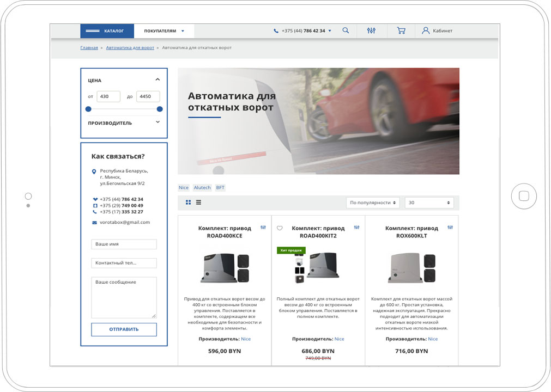Open Комплект: привод ROAD400KIT2 product title
Image resolution: width=551 pixels, height=392 pixels.
point(318,232)
